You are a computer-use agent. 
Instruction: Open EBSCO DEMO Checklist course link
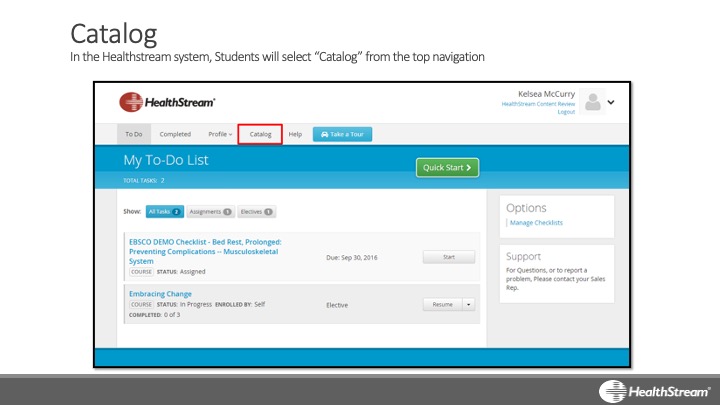(x=205, y=251)
